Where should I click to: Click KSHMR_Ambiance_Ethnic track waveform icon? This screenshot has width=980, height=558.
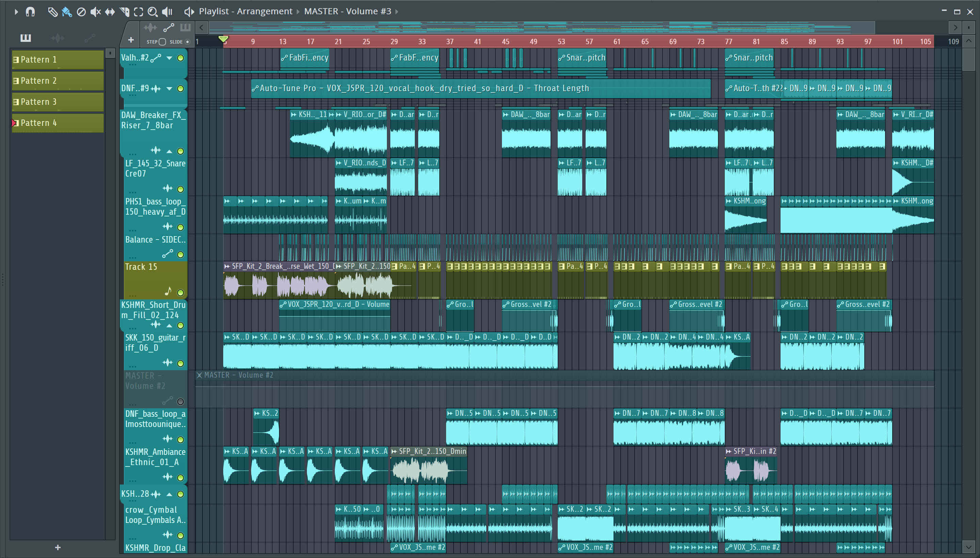click(x=167, y=476)
